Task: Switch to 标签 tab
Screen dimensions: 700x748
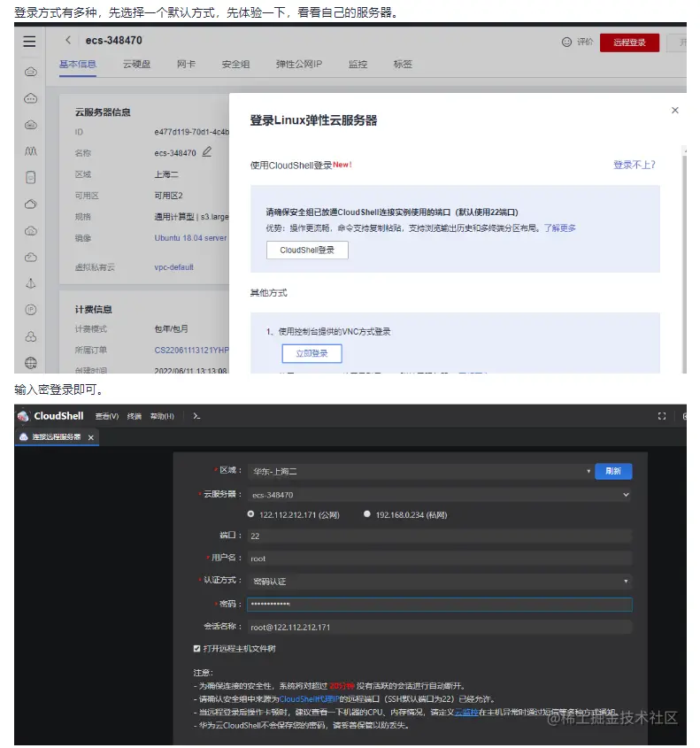Action: tap(403, 64)
